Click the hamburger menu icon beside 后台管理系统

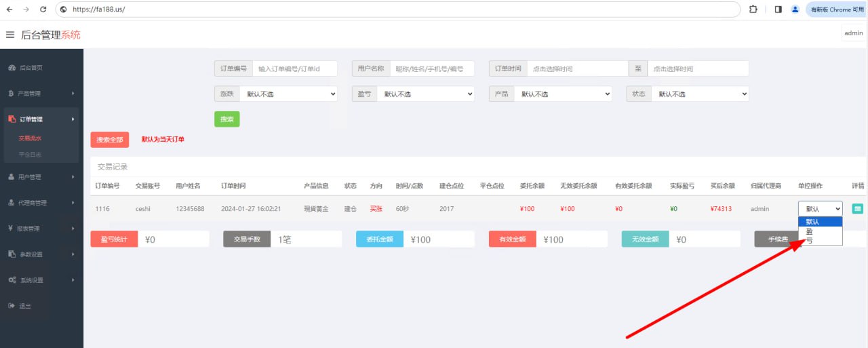[x=10, y=35]
